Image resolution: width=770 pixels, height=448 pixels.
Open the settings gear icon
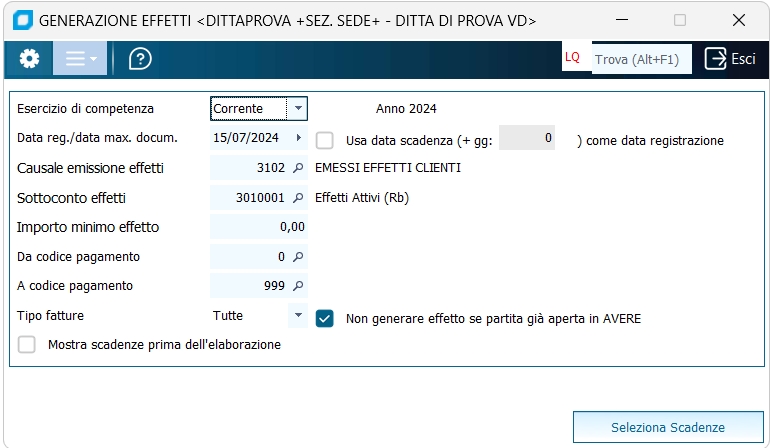tap(29, 59)
